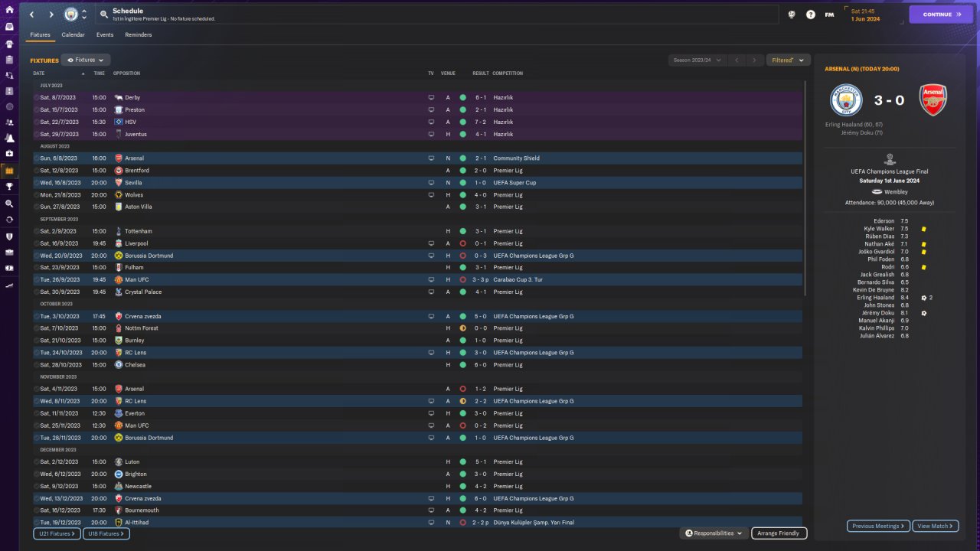Toggle selection circle on Juventus fixture row
The height and width of the screenshot is (551, 980).
pos(36,134)
